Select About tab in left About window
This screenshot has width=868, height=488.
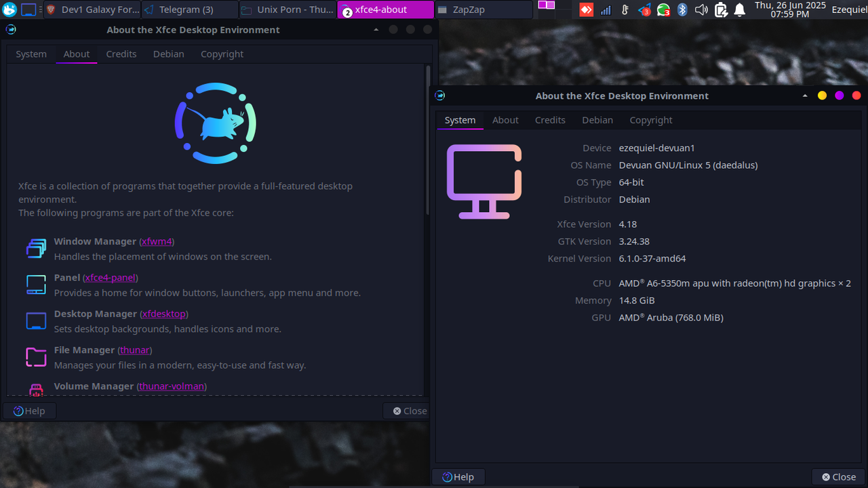tap(77, 54)
